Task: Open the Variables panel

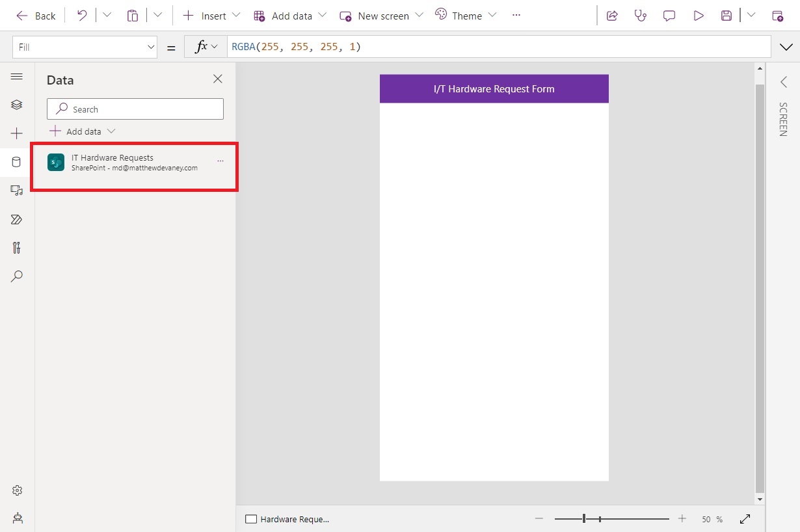Action: point(16,248)
